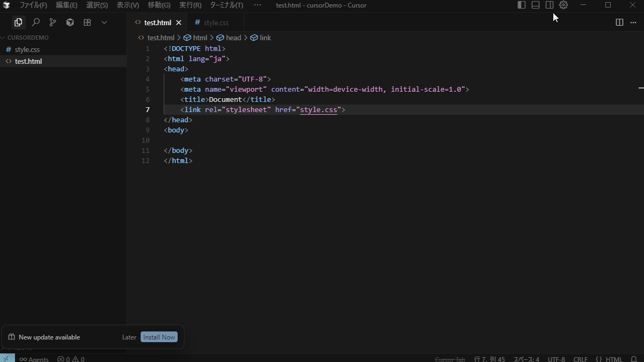Open the cube-shaped sidebar view icon
644x362 pixels.
pos(70,23)
